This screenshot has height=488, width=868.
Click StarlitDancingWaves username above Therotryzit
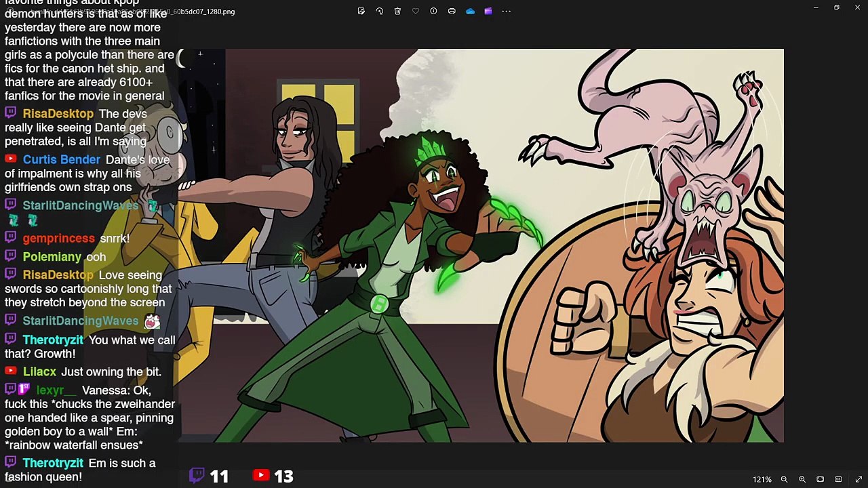tap(80, 321)
